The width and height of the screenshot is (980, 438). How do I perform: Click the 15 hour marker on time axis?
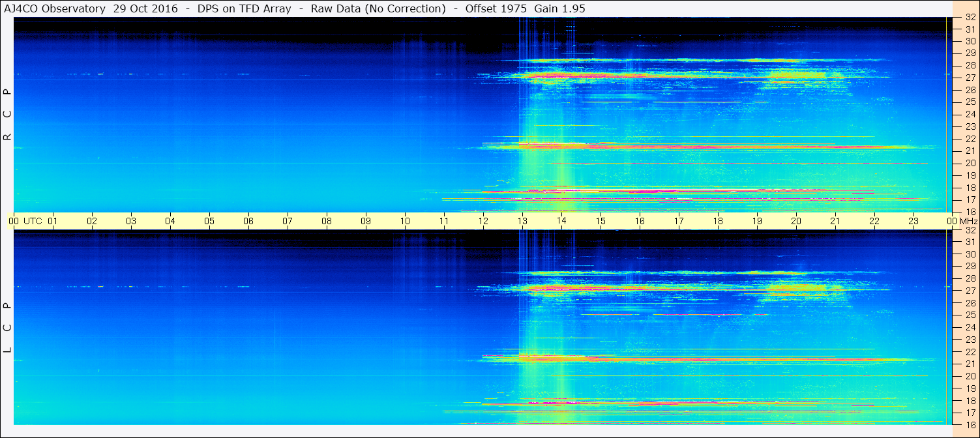click(x=601, y=221)
